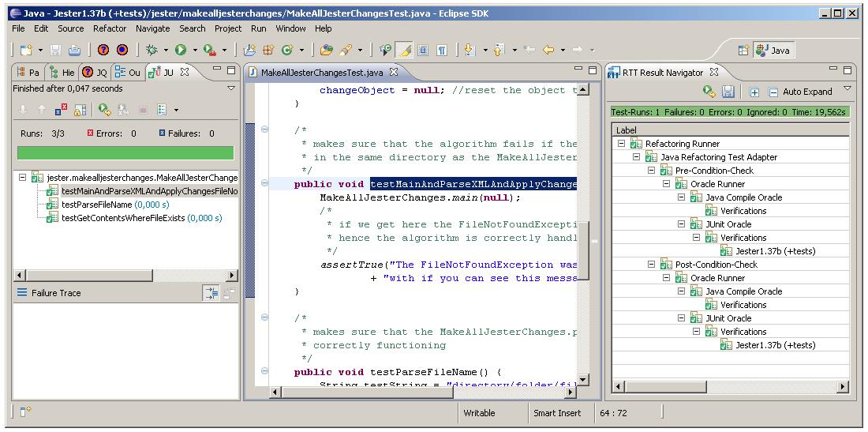The height and width of the screenshot is (432, 868).
Task: Rerun tests in RTT Result Navigator toolbar
Action: pos(710,92)
